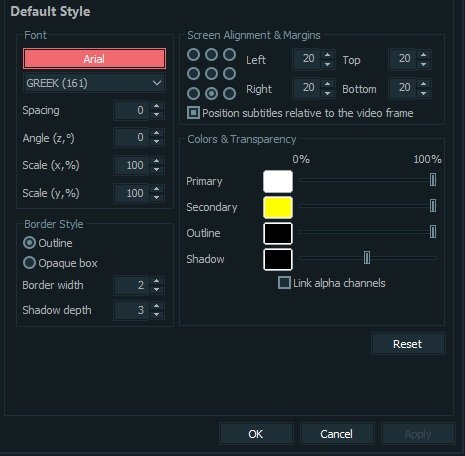The width and height of the screenshot is (465, 456).
Task: Decrease Border width with down arrow
Action: [x=156, y=290]
